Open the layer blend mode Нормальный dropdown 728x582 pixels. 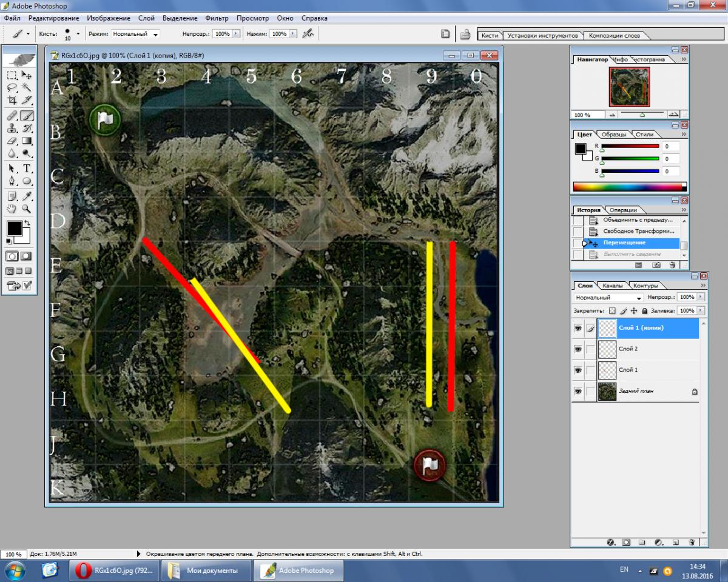(x=608, y=298)
